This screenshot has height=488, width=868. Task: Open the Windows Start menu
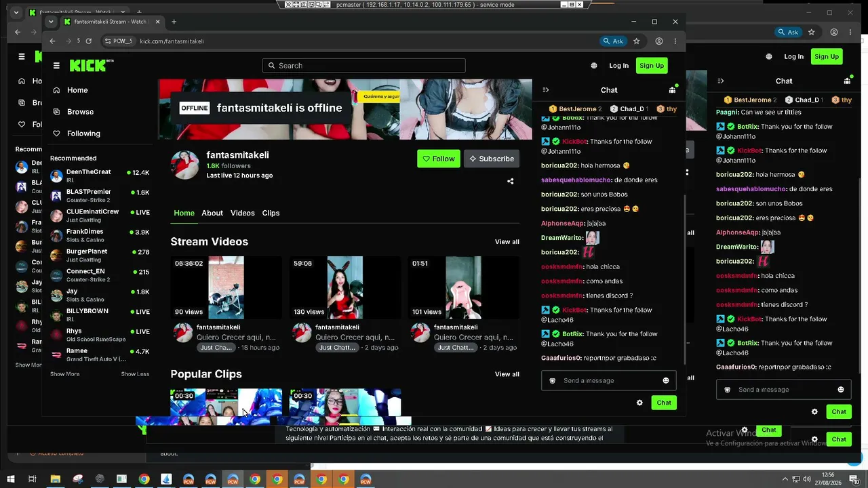pos(11,479)
